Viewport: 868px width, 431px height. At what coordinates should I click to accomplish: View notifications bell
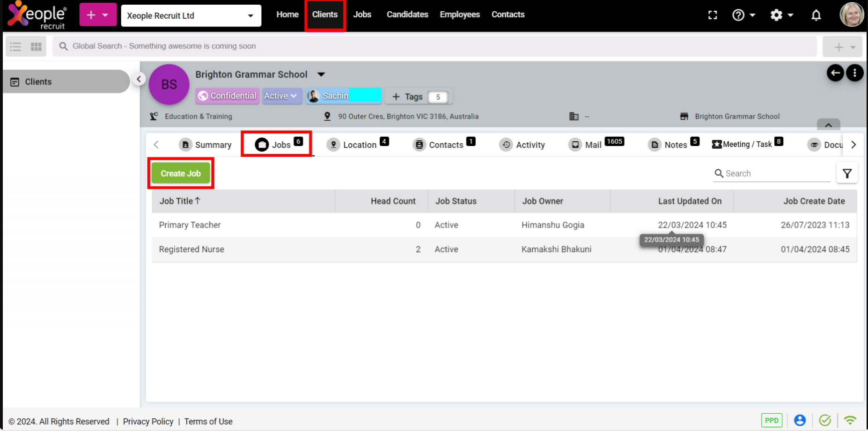[x=816, y=15]
